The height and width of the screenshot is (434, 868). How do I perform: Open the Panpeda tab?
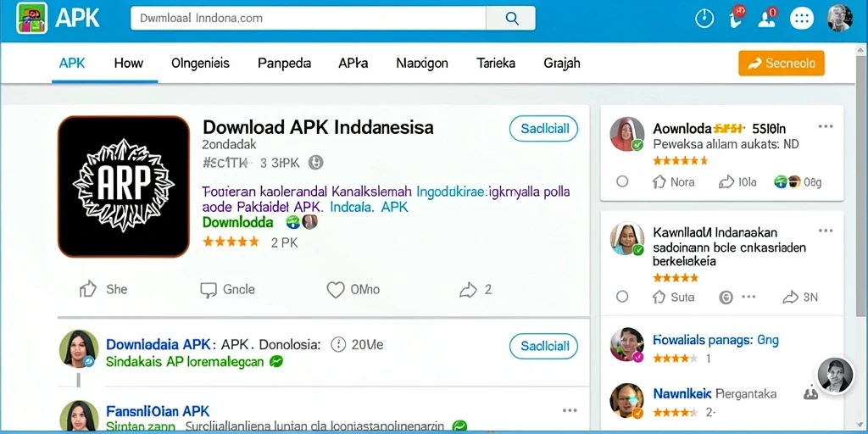pos(284,63)
